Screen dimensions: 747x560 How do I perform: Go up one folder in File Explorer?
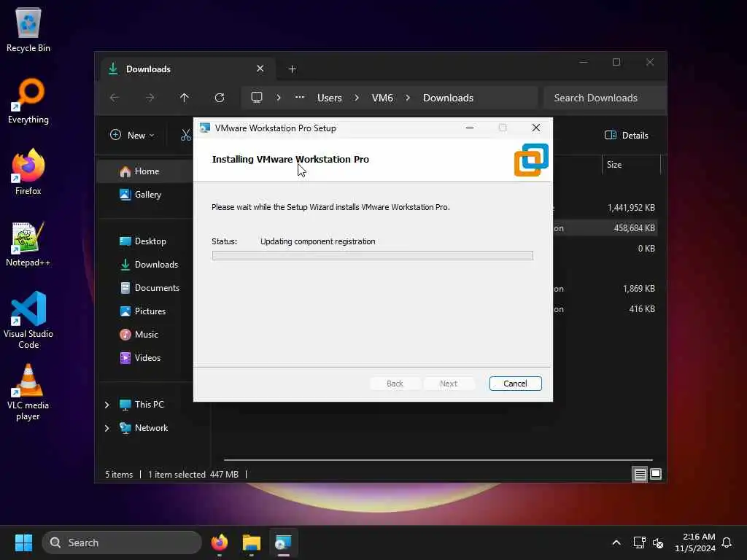[185, 98]
